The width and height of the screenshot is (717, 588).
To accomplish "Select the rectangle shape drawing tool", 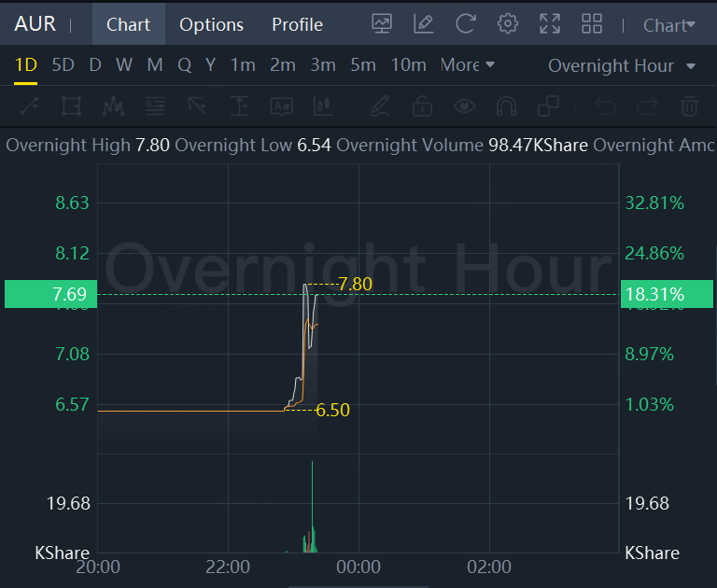I will [x=71, y=106].
